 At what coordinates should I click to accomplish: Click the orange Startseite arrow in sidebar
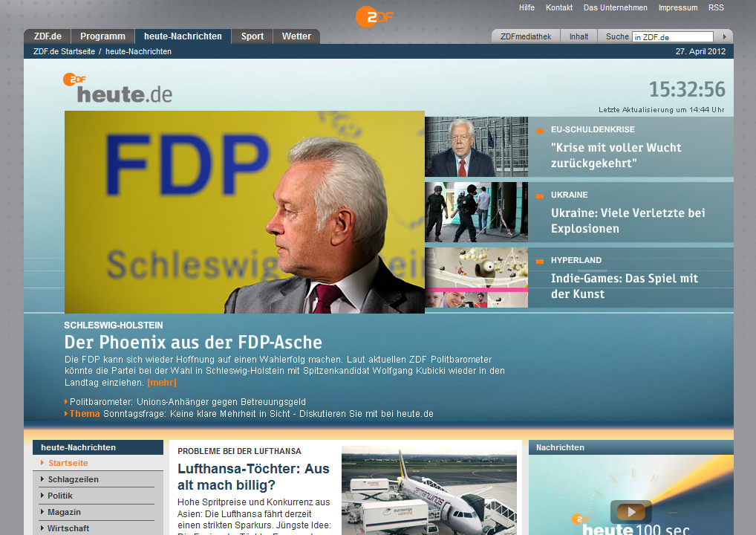coord(42,463)
